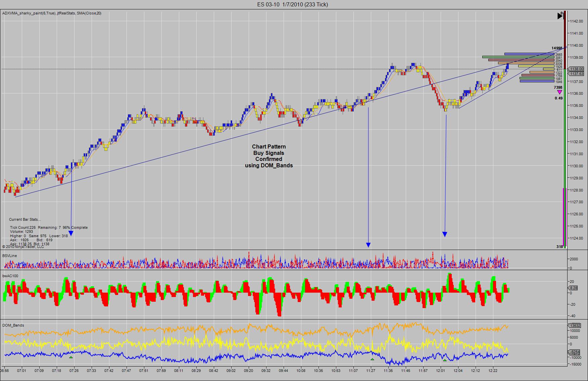Click the 2665 depth volume label

click(559, 55)
